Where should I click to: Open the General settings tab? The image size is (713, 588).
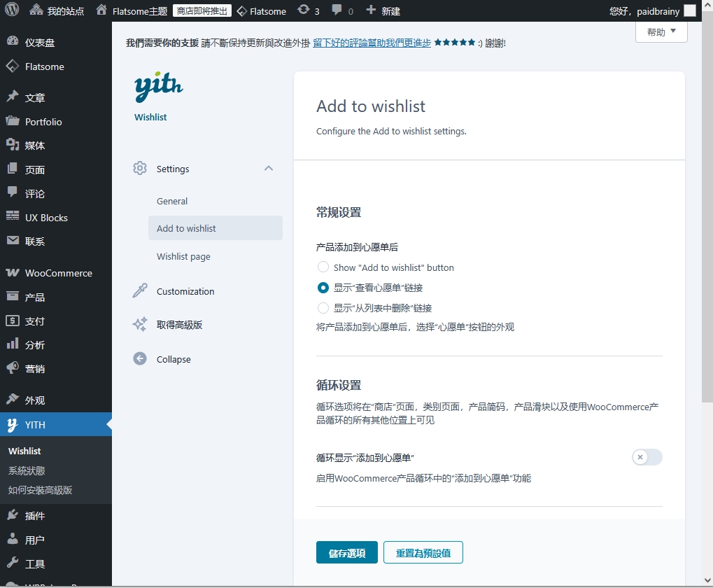coord(172,201)
